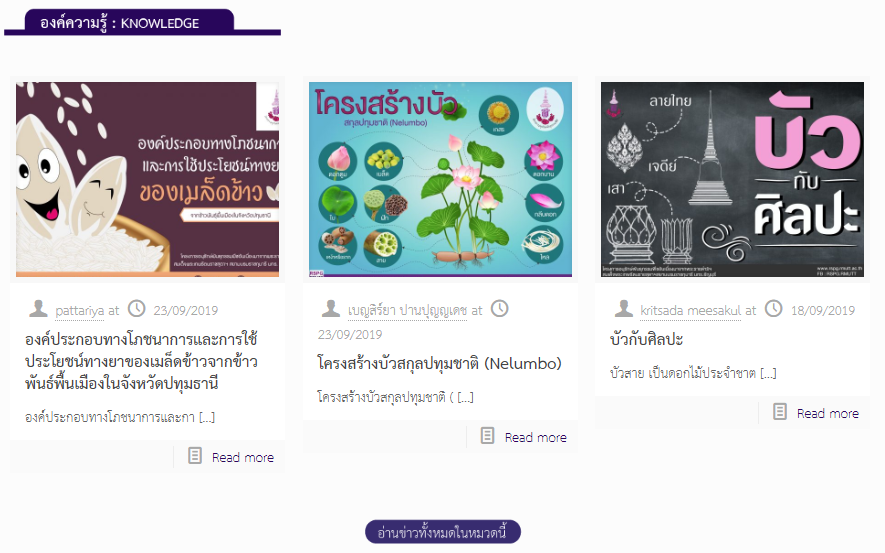Screen dimensions: 885x553
Task: Click the clock icon next to 23/09/2019 on first card
Action: pos(137,309)
